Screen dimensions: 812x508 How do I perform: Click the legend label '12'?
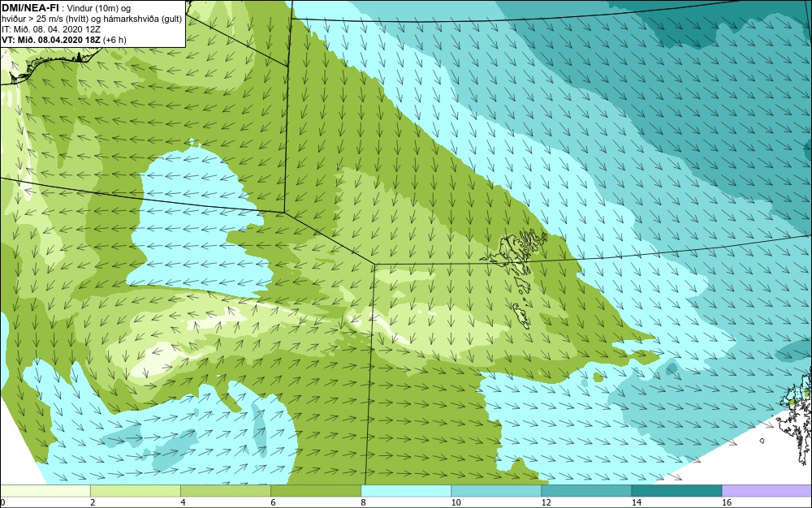coord(546,502)
